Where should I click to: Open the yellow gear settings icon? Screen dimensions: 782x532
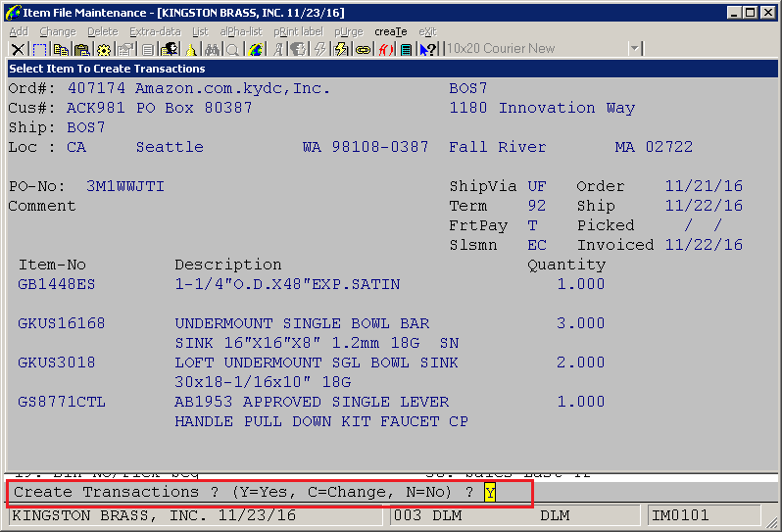coord(104,49)
